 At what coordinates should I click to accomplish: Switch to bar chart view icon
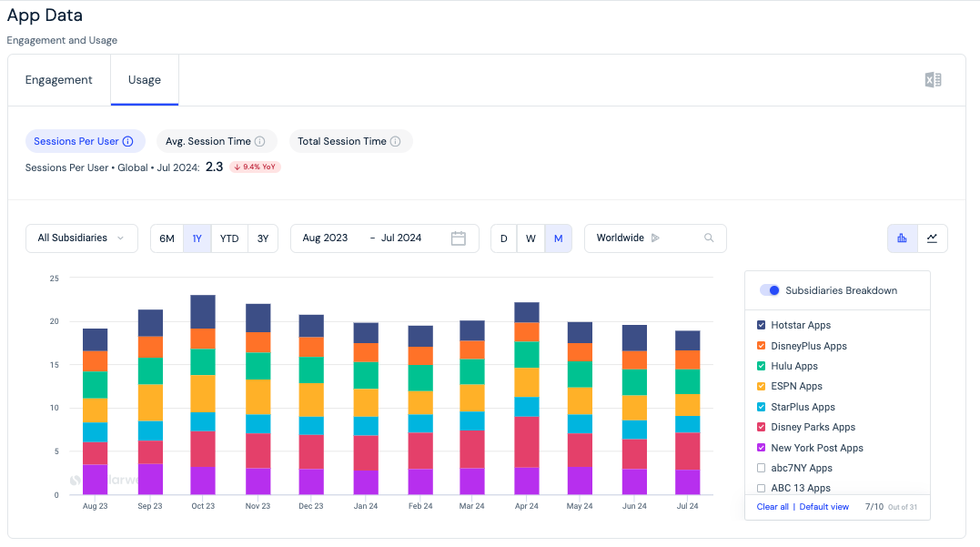click(x=902, y=238)
